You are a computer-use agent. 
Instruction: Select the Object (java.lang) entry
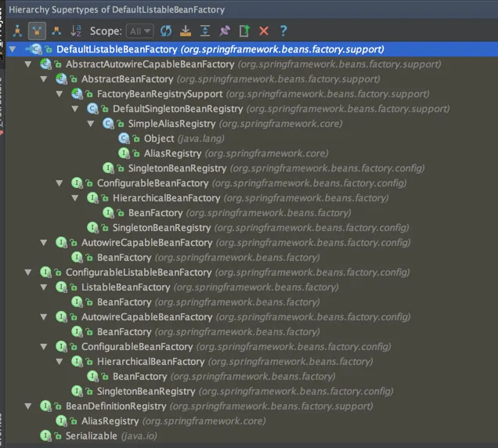click(x=159, y=139)
